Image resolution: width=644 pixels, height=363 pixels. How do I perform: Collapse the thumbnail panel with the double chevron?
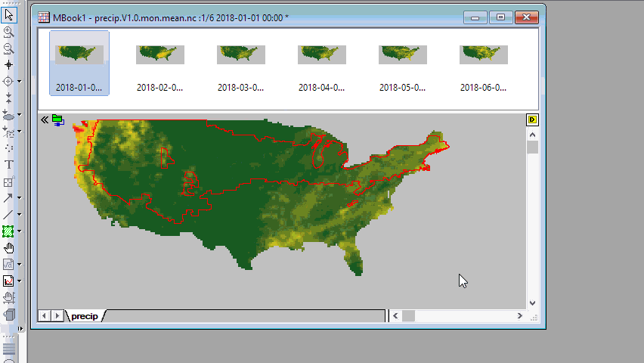(45, 119)
